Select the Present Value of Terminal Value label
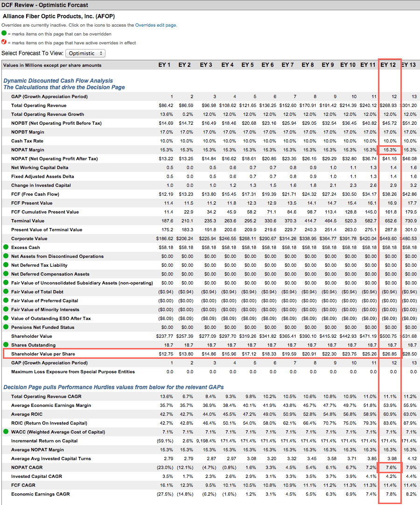This screenshot has width=420, height=505. 47,229
